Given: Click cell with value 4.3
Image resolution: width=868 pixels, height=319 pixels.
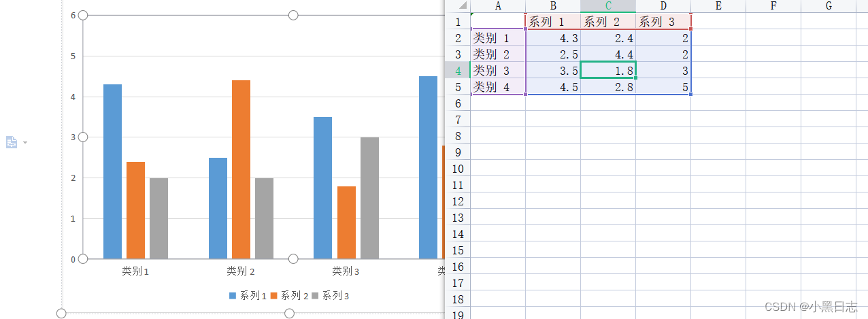Looking at the screenshot, I should coord(553,37).
